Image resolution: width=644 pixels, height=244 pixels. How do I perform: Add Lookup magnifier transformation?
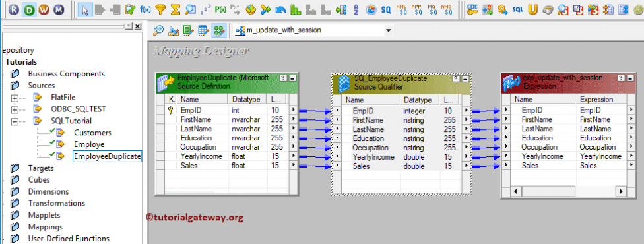pos(190,10)
